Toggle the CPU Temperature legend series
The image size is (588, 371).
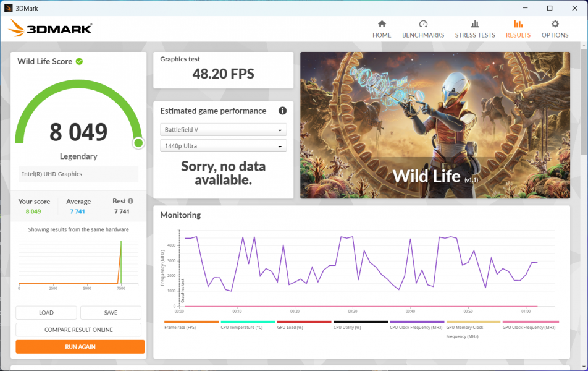click(x=247, y=326)
